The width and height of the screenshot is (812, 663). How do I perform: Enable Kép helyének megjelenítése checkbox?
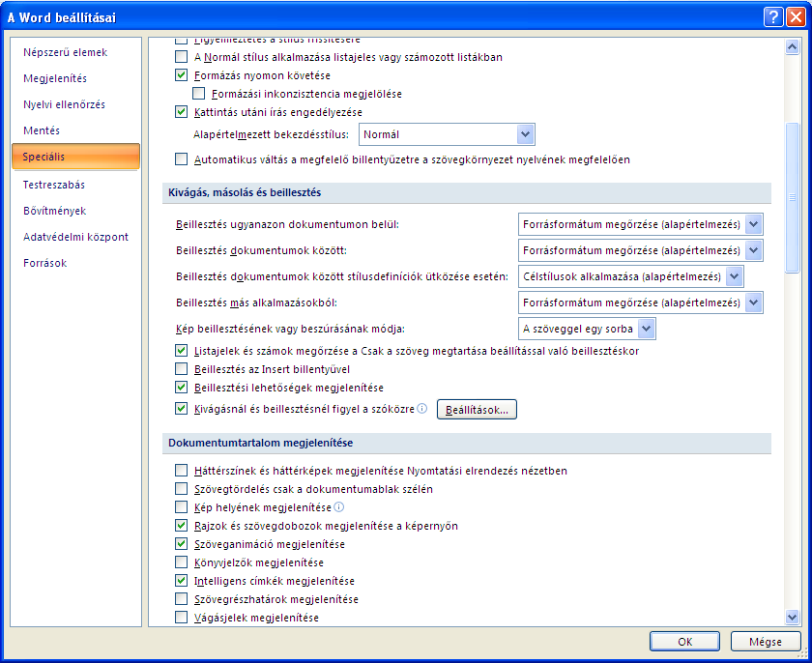point(182,506)
